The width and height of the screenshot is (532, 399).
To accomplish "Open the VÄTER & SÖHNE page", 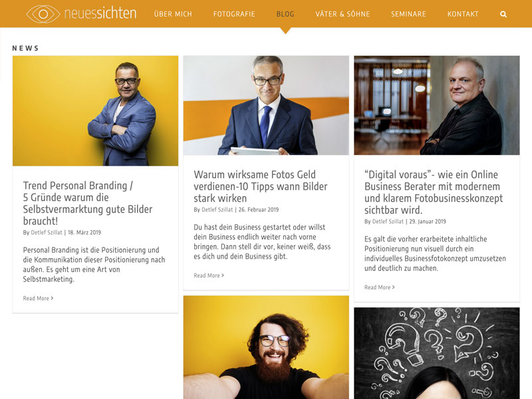I will 342,14.
